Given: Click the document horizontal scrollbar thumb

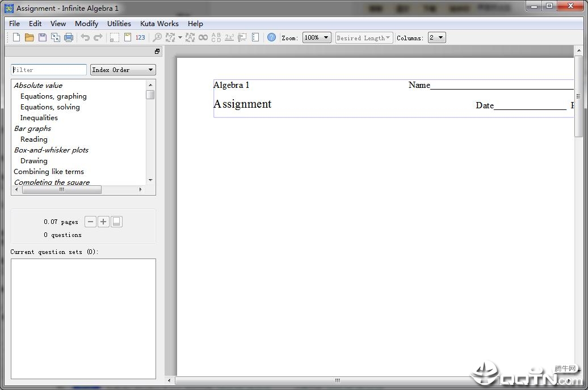Looking at the screenshot, I should [337, 380].
